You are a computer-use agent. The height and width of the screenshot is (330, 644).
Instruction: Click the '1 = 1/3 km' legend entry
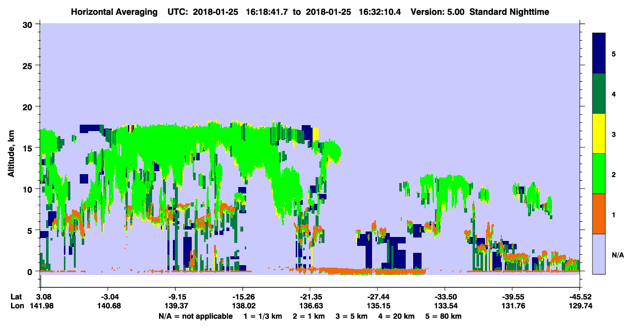[x=262, y=316]
